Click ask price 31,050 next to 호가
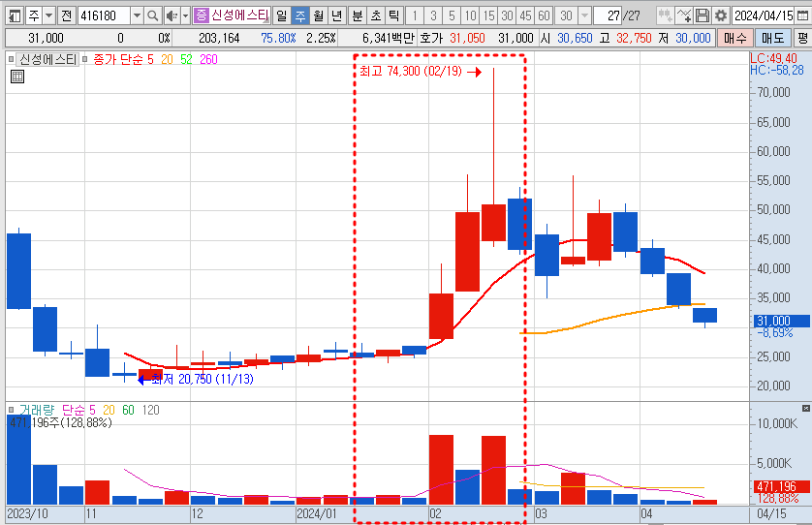 click(x=467, y=38)
